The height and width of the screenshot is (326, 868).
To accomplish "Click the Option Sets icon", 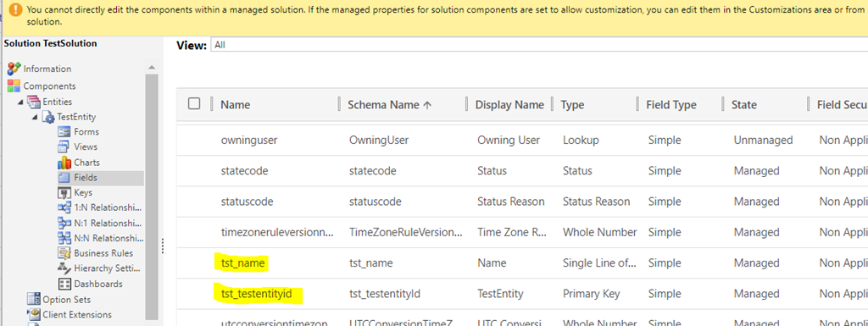I will 34,300.
